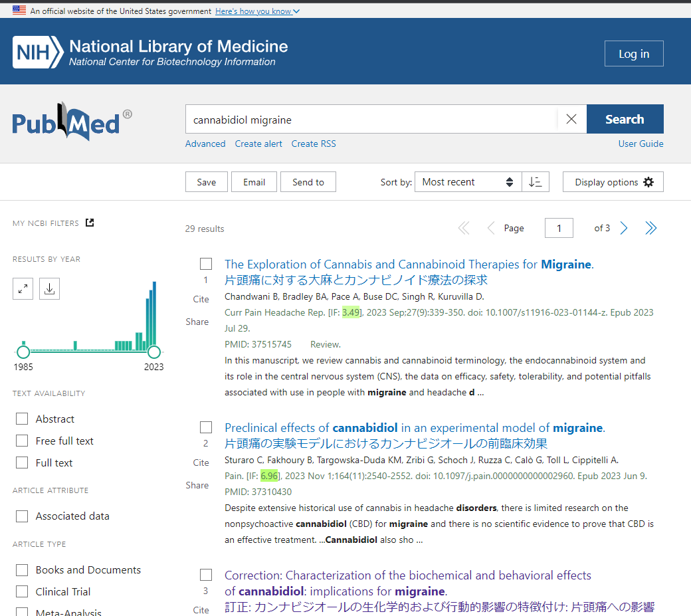The width and height of the screenshot is (691, 616).
Task: Click the page number input box
Action: [559, 228]
